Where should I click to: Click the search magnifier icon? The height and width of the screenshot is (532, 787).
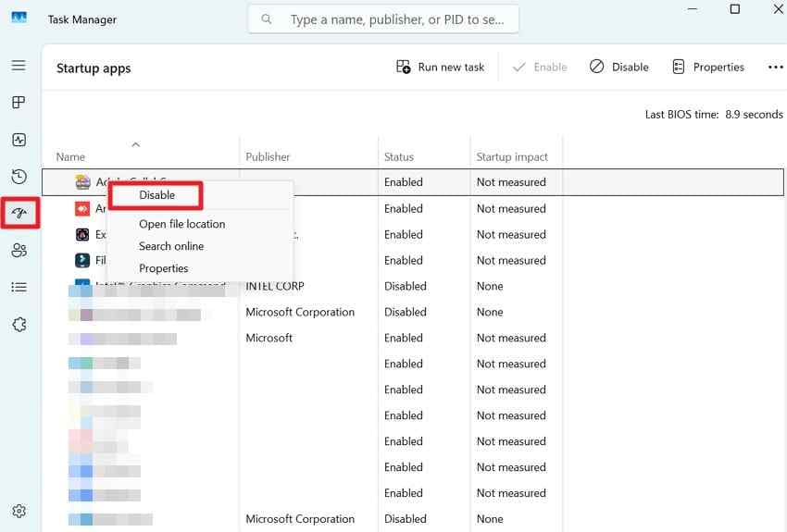[267, 19]
